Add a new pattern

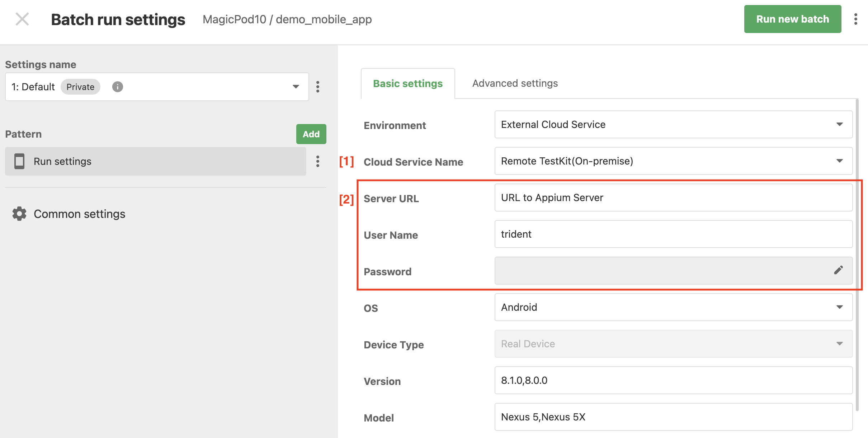pos(311,134)
